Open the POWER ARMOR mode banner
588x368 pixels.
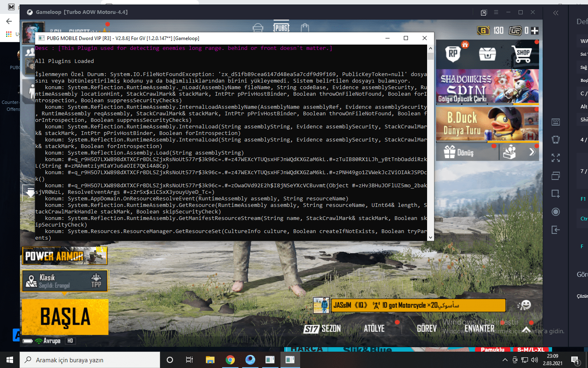[x=65, y=256]
